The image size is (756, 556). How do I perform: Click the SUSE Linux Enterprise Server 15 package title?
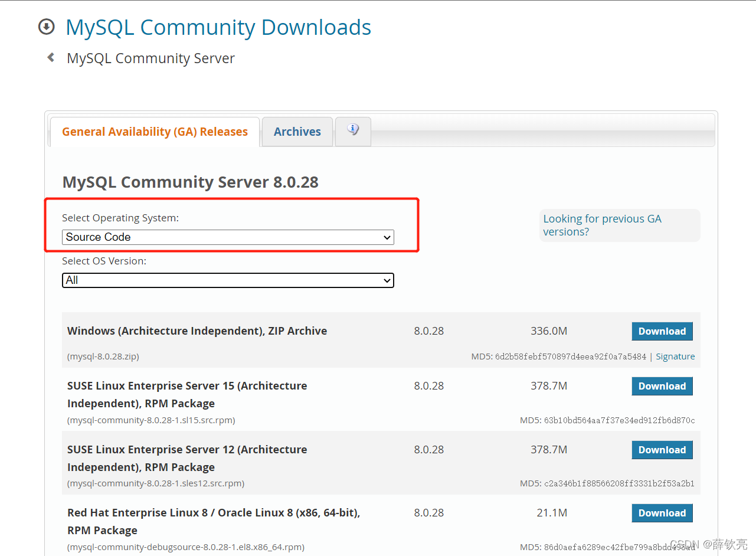[187, 394]
